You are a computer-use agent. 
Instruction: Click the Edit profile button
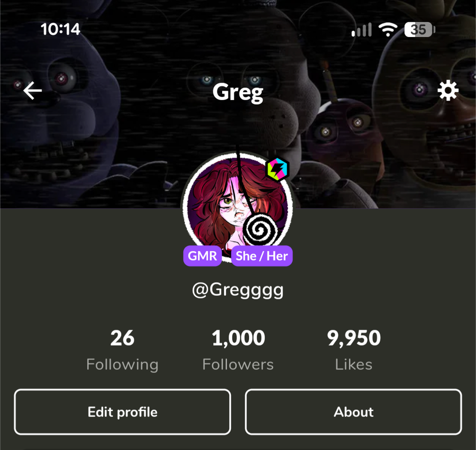(x=122, y=412)
